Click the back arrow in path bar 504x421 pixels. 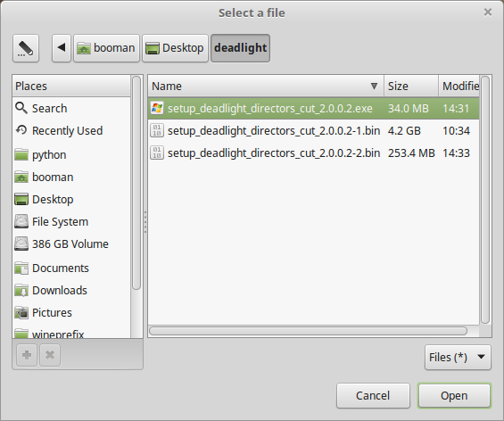point(62,48)
